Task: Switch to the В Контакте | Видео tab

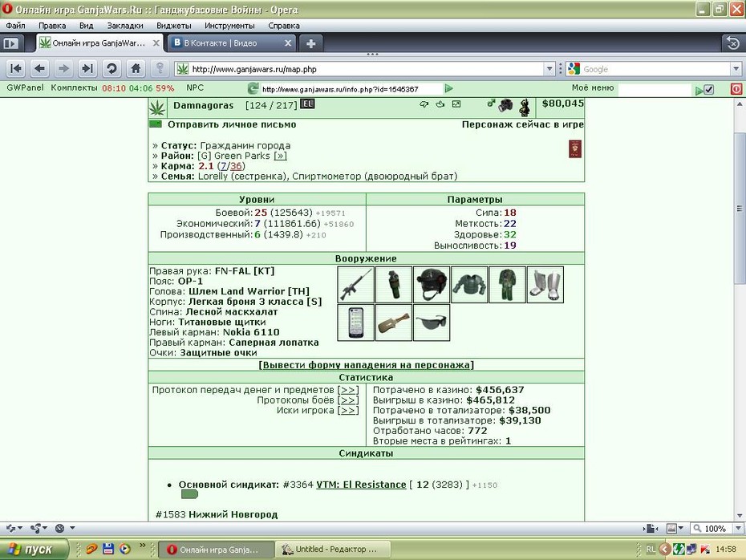Action: coord(232,43)
